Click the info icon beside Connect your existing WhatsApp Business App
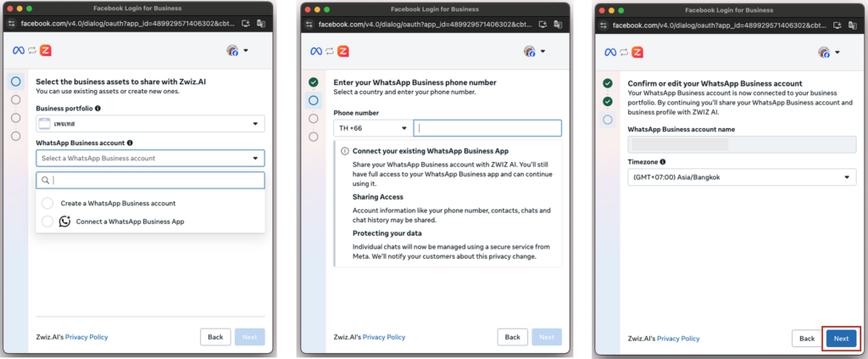 (x=345, y=151)
